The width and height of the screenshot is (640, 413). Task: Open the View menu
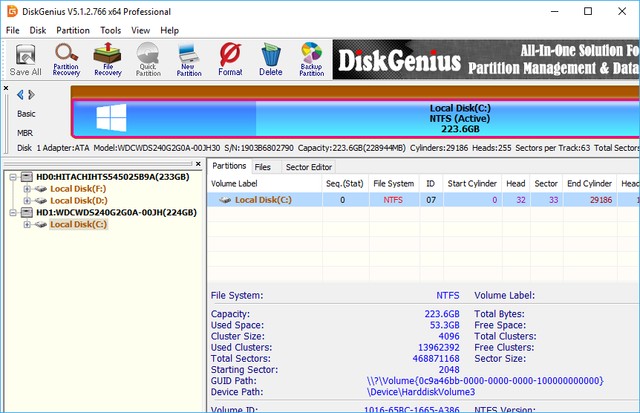[x=140, y=30]
